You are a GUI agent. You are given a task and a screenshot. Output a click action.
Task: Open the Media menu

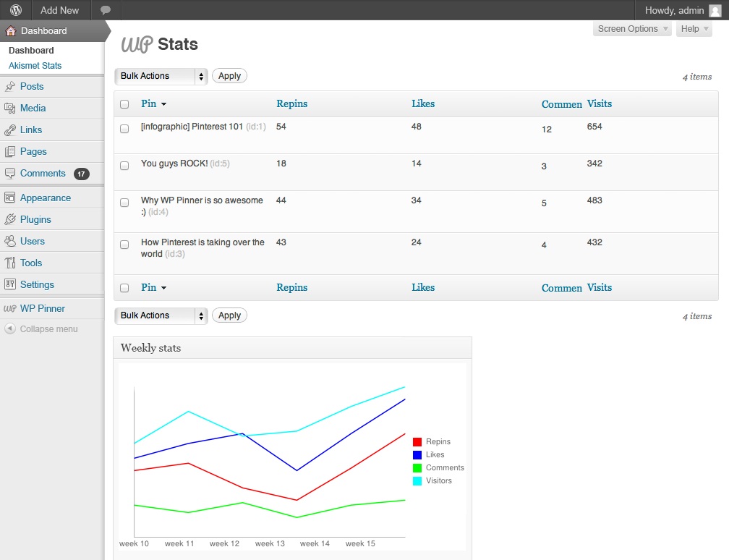point(33,108)
